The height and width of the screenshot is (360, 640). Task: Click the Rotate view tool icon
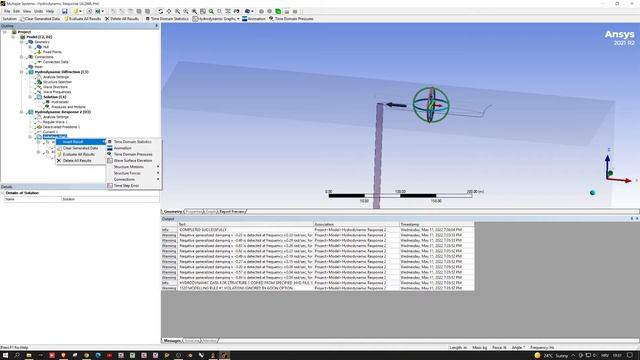(160, 11)
